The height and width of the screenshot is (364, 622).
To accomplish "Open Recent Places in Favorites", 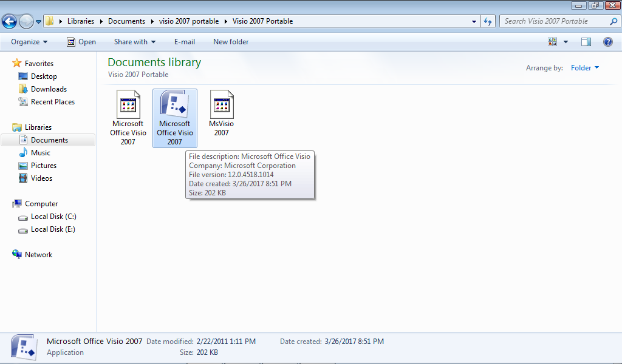I will 53,102.
